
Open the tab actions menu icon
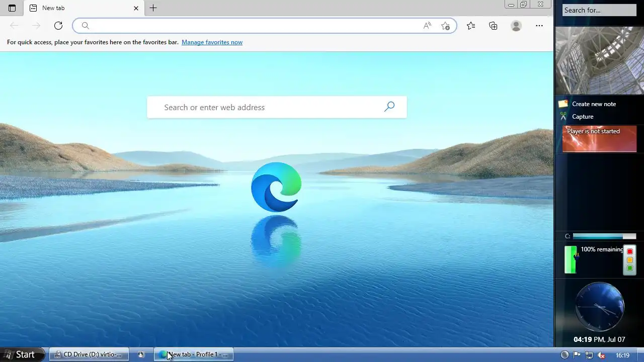point(12,8)
